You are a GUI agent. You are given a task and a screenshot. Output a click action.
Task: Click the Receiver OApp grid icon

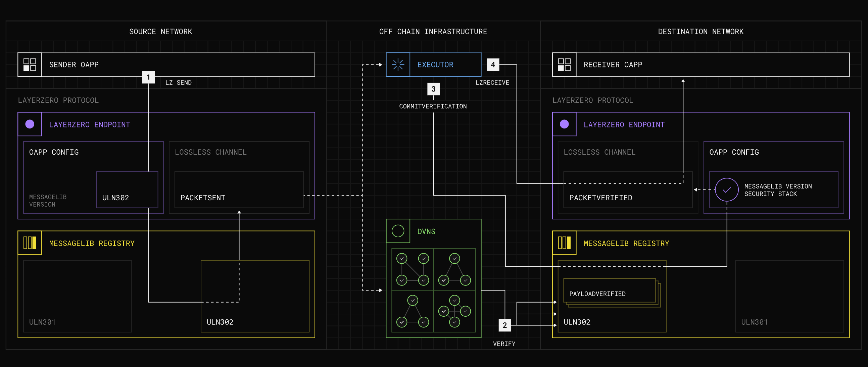click(564, 65)
